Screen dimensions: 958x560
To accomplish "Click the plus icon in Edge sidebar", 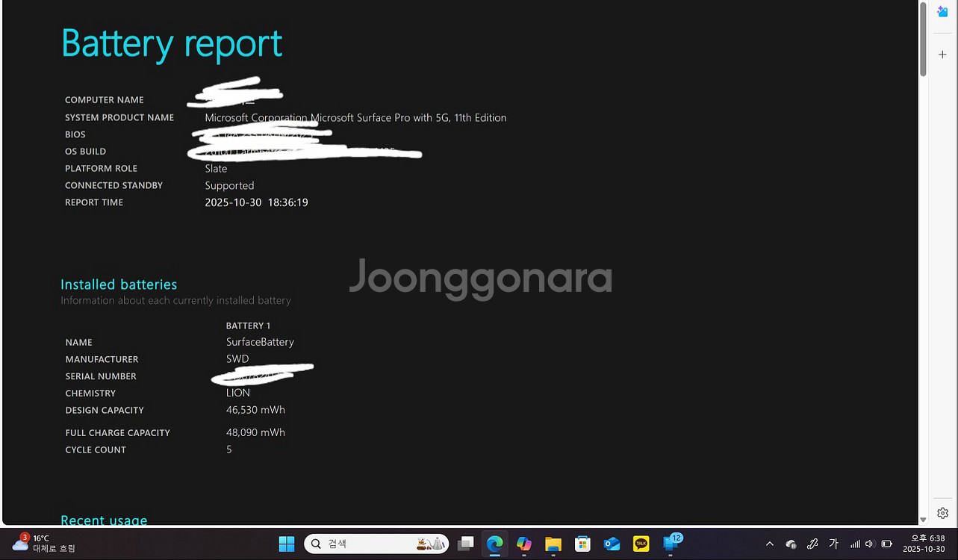I will [x=942, y=55].
